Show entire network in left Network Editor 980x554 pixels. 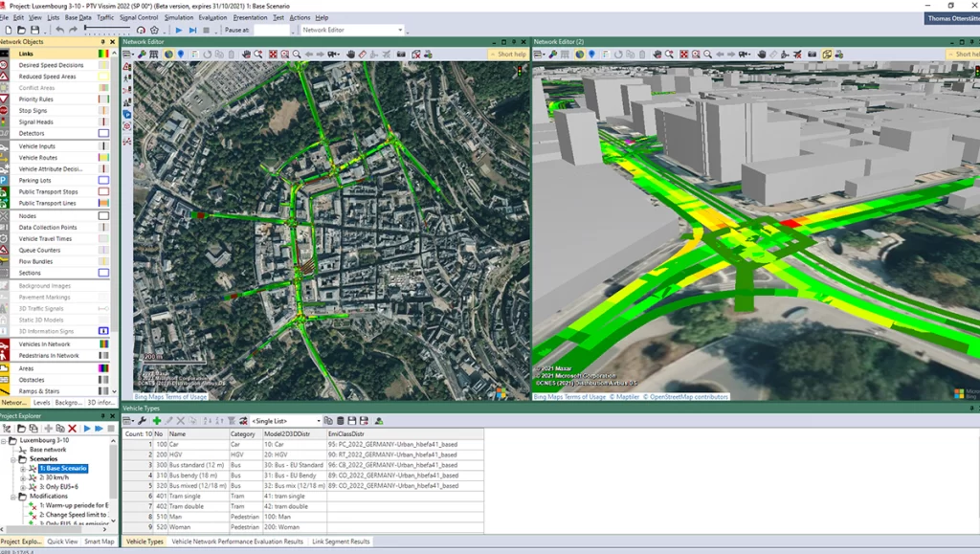coord(273,55)
